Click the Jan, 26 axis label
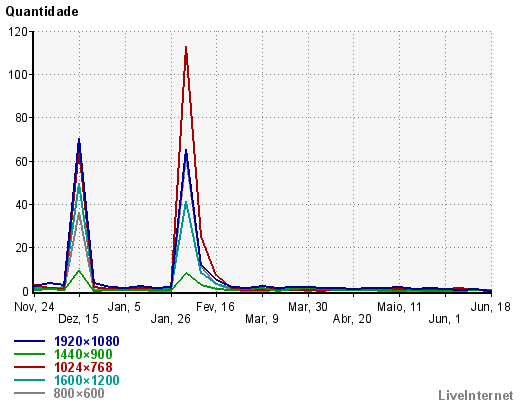 click(170, 319)
